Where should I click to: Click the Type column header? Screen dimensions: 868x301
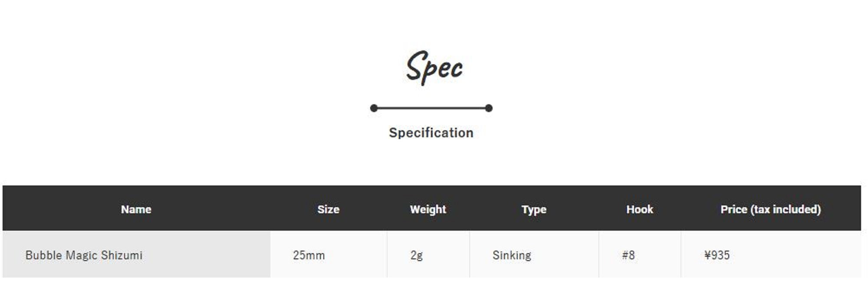coord(534,209)
